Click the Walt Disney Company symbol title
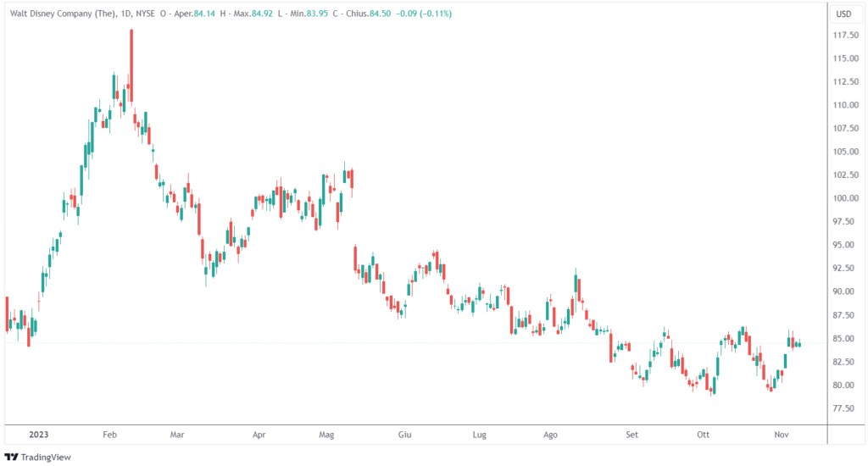This screenshot has width=868, height=466. [64, 14]
